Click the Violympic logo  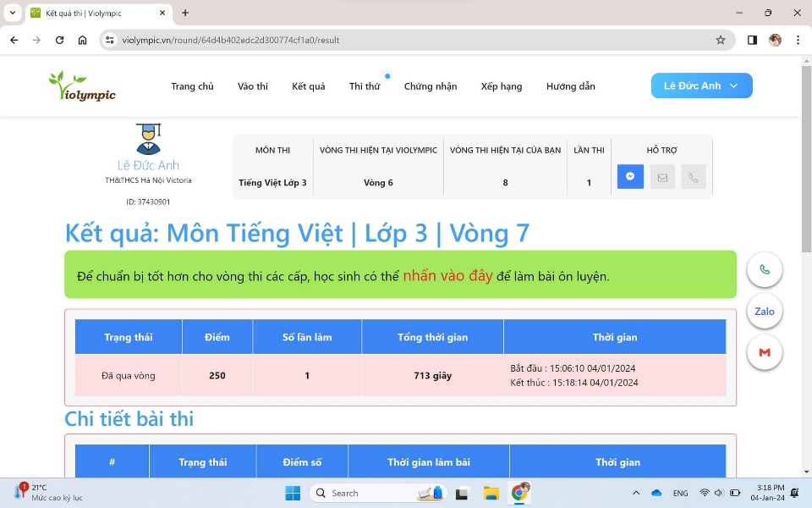tap(82, 86)
